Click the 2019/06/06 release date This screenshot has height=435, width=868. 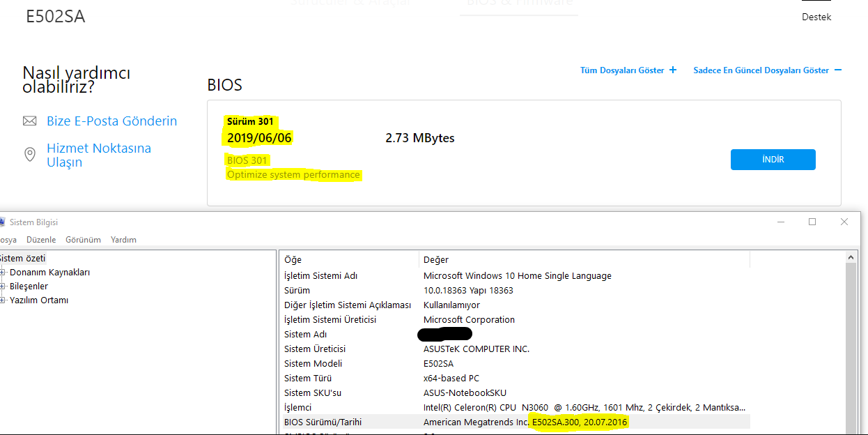pos(259,138)
